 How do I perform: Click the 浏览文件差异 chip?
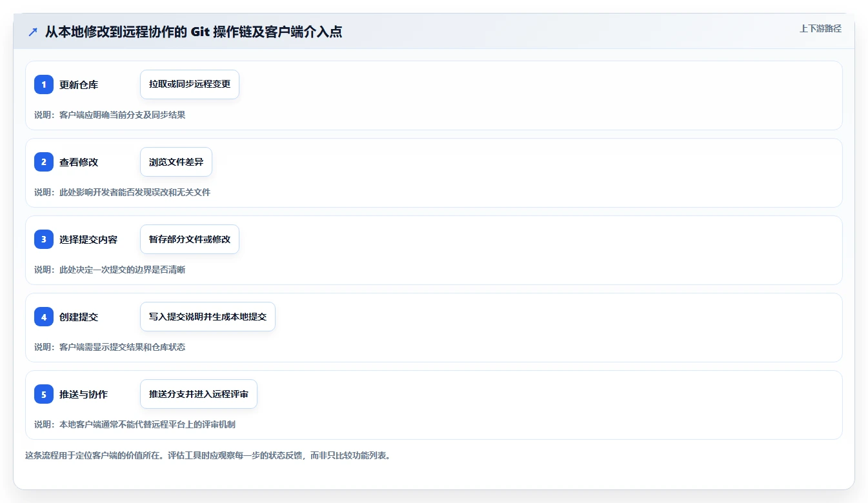(x=176, y=162)
